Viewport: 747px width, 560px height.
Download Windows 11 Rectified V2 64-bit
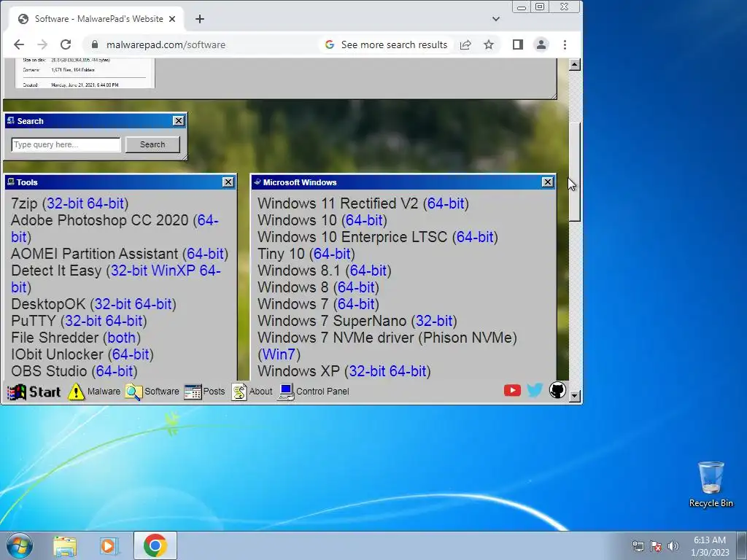pyautogui.click(x=446, y=203)
